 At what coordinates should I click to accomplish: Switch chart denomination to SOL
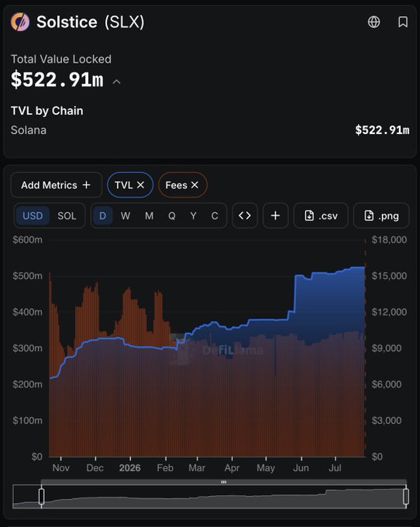click(67, 215)
